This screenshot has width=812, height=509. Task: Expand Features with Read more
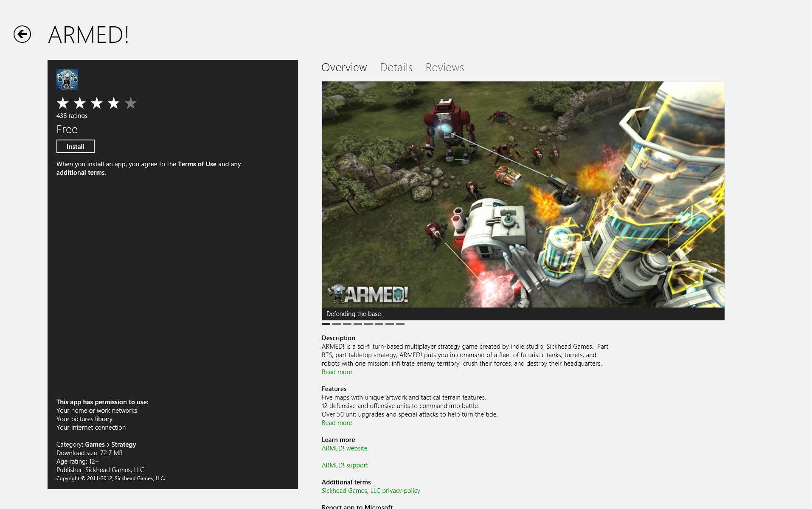pos(337,423)
